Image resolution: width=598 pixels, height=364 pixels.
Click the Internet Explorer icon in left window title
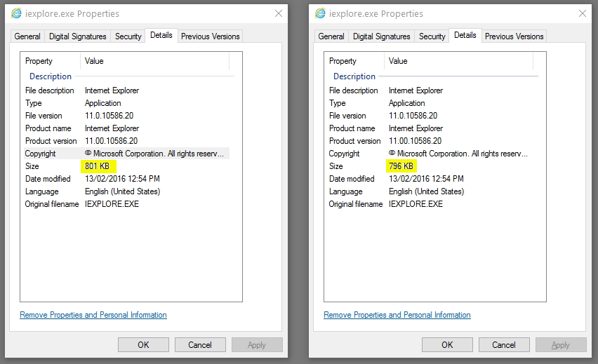[16, 13]
